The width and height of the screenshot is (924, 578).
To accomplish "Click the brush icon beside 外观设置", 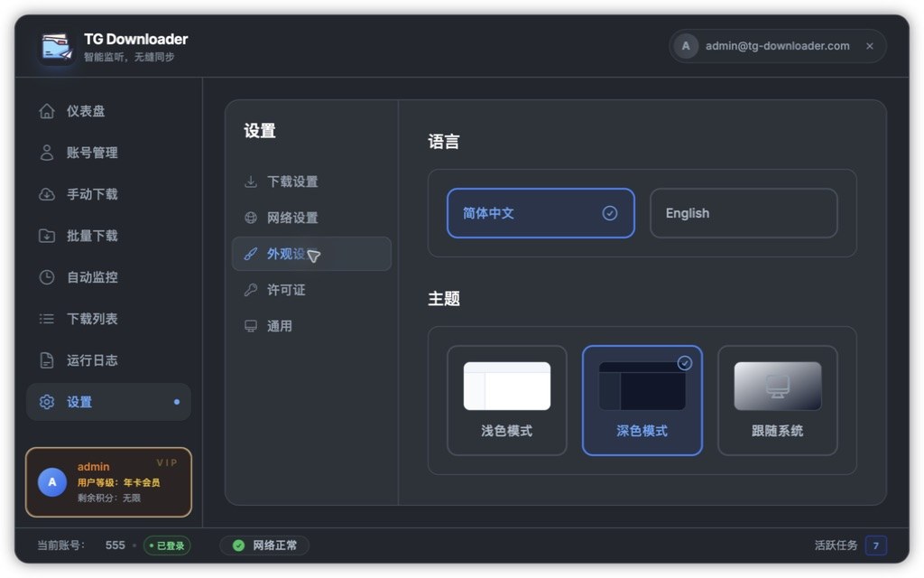I will point(251,254).
